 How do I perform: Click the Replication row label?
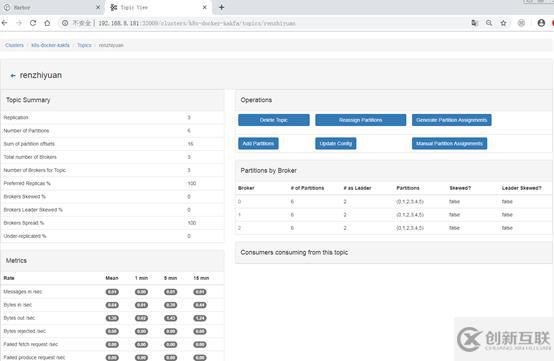(x=16, y=117)
